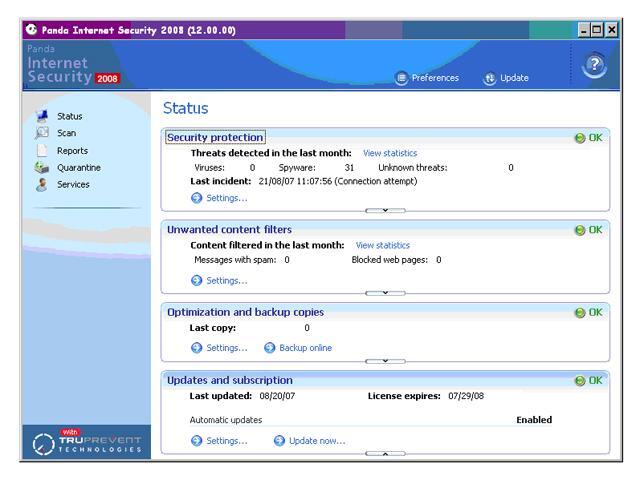The image size is (640, 480).
Task: Click arrow icon beside Updates and subscription Settings
Action: (x=196, y=441)
